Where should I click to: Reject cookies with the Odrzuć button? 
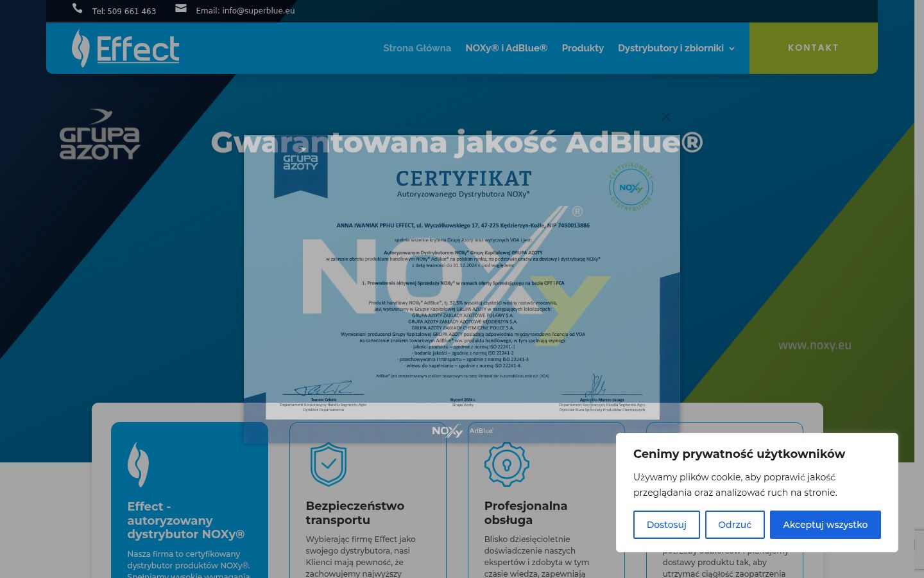[735, 525]
